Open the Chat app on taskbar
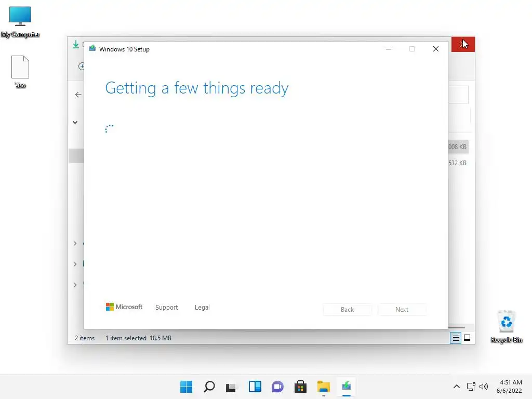The image size is (532, 399). (x=277, y=387)
